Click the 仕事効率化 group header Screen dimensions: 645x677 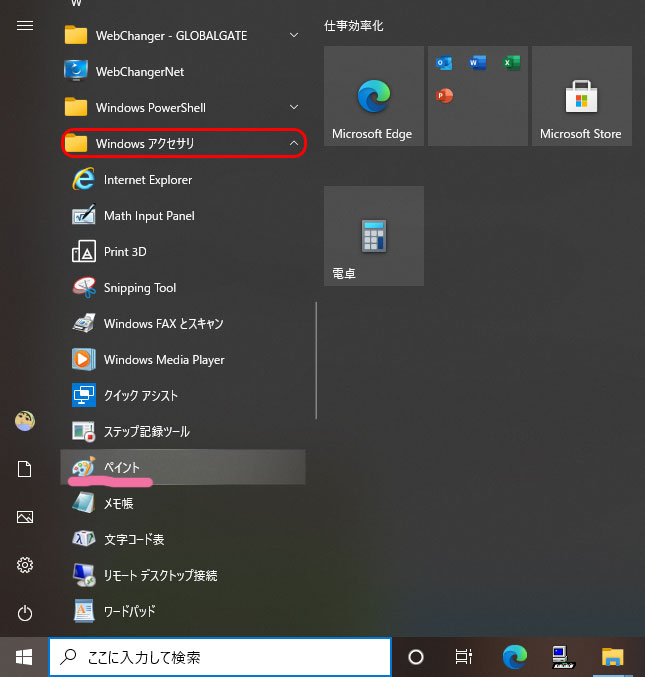click(x=354, y=26)
